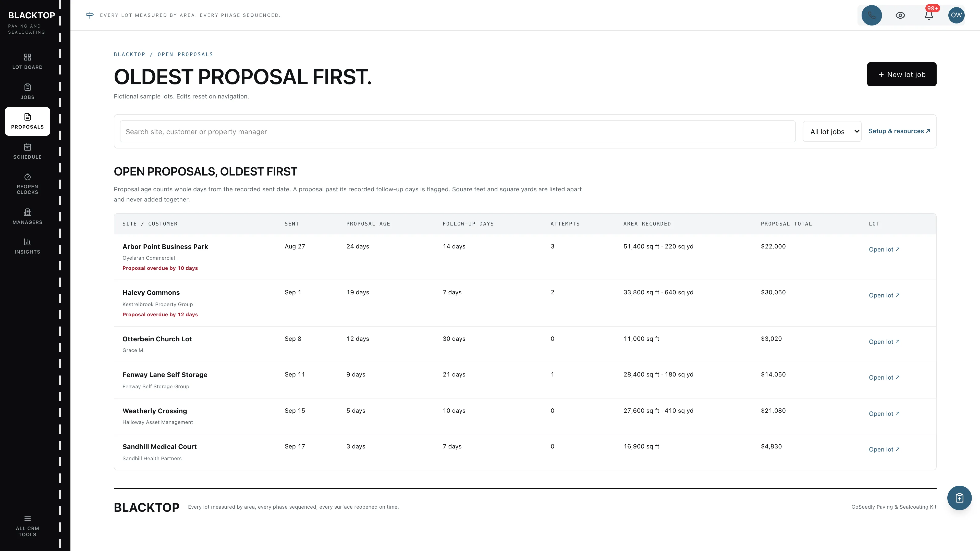Click the floating clipboard add button
This screenshot has width=980, height=551.
coord(959,498)
